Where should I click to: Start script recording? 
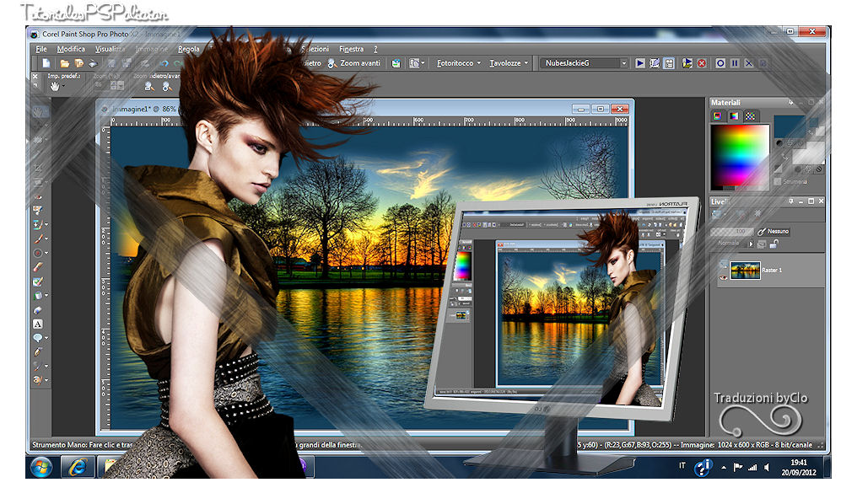click(720, 63)
